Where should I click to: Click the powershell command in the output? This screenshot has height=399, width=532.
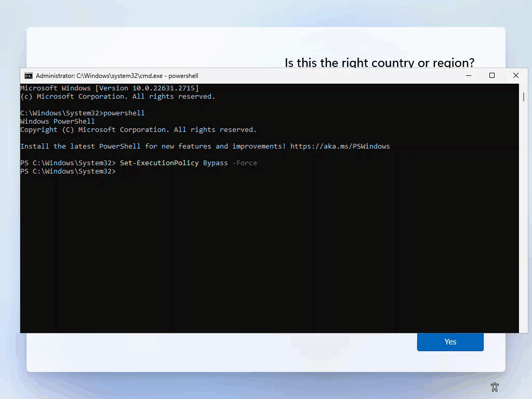[x=124, y=113]
